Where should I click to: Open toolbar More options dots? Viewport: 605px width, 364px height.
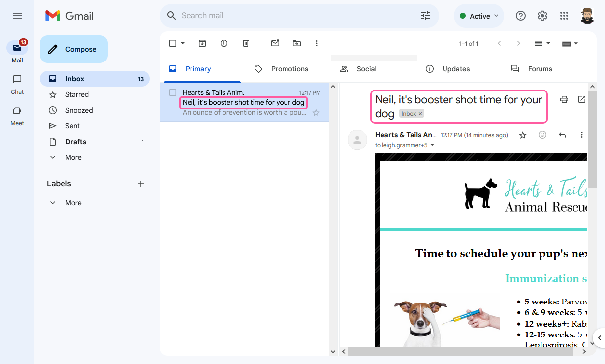[317, 43]
